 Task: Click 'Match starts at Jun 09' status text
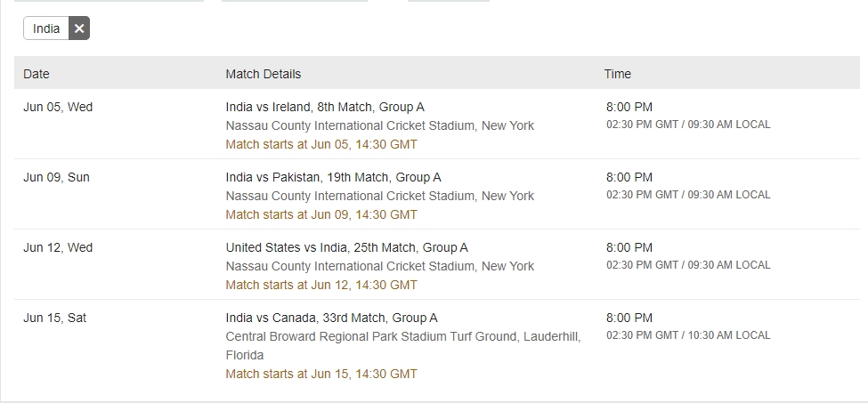coord(321,214)
